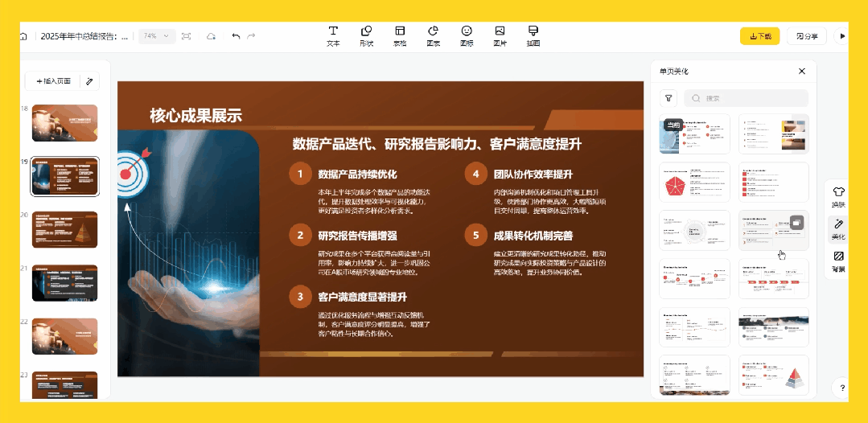The image size is (868, 423).
Task: Click the numbered circle 5
Action: click(x=475, y=236)
